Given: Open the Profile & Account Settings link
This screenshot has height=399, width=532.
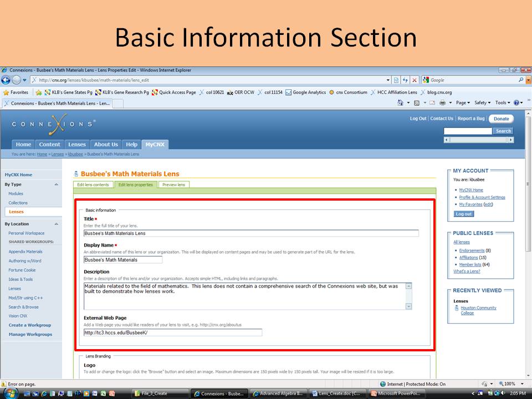Looking at the screenshot, I should (x=482, y=197).
